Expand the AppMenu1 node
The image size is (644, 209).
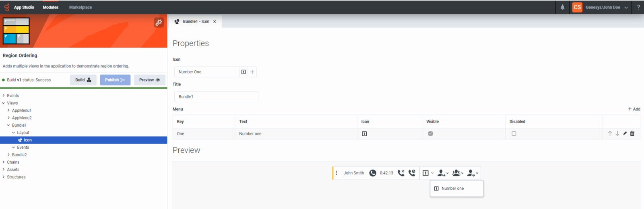point(9,111)
